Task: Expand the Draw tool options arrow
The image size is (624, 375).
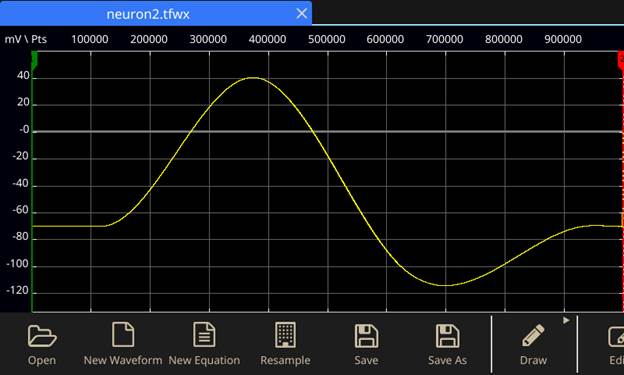Action: pyautogui.click(x=566, y=320)
